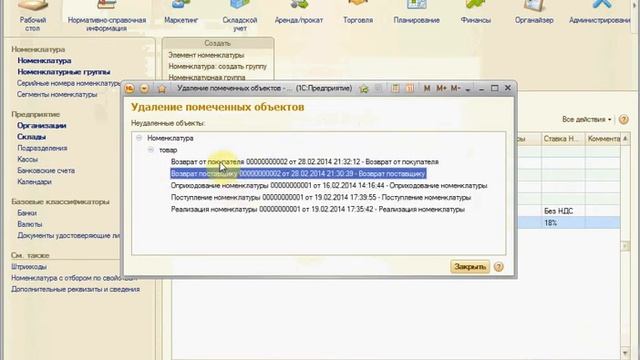This screenshot has height=360, width=640.
Task: Open the Администрирование section
Action: coord(600,13)
